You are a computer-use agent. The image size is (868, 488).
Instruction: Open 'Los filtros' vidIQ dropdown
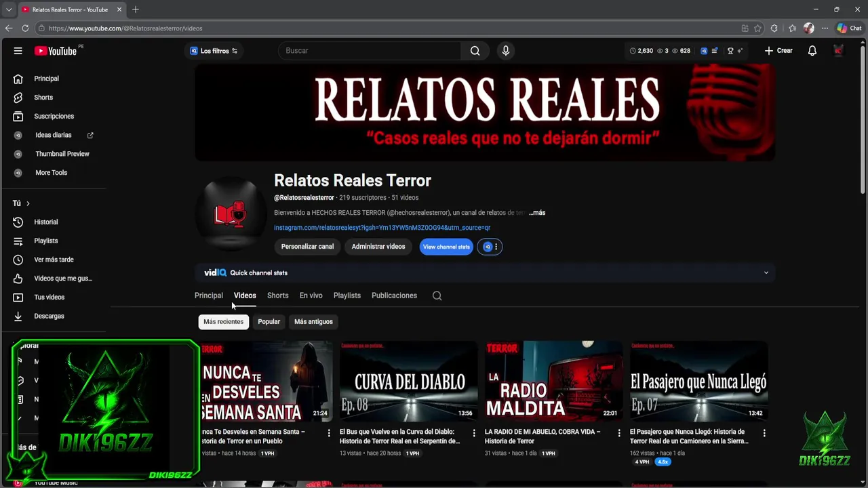(214, 51)
